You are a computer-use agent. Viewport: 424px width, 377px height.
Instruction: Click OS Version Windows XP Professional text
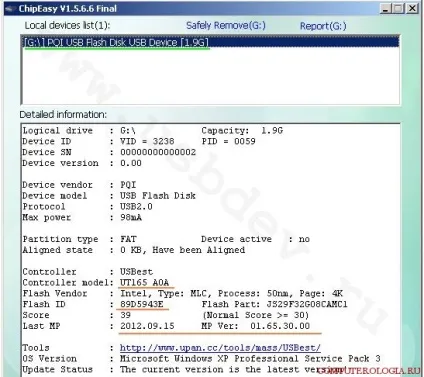[250, 358]
